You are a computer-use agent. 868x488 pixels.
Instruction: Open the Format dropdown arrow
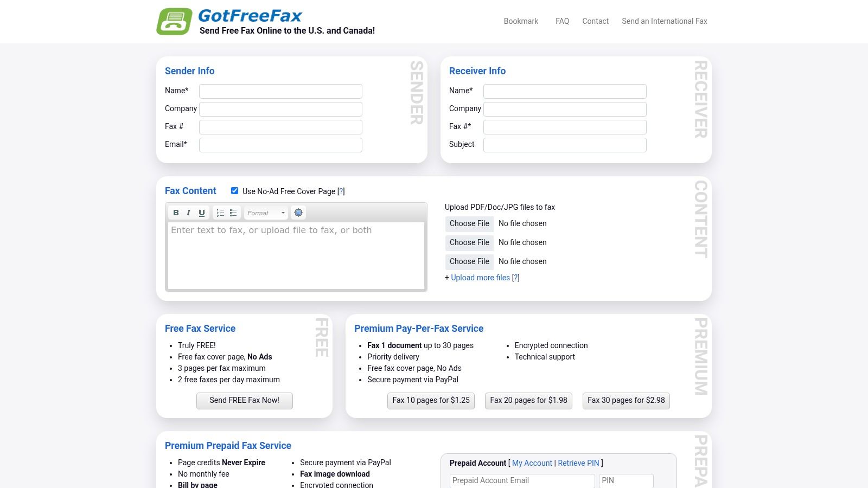(283, 213)
